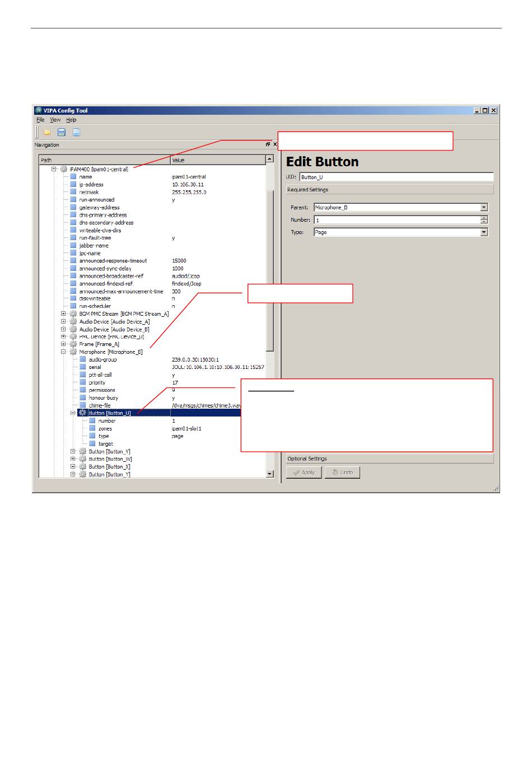532x772 pixels.
Task: Open a configuration file with the folder icon
Action: (47, 132)
